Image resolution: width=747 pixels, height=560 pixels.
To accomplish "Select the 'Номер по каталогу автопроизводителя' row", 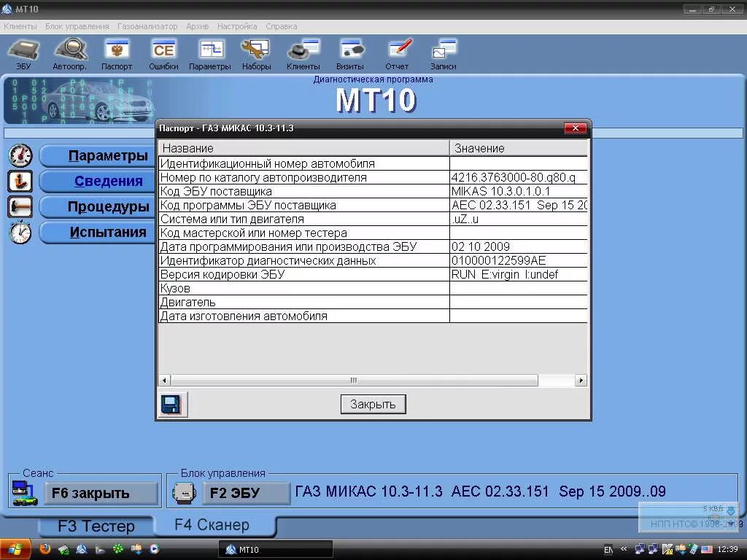I will point(373,178).
